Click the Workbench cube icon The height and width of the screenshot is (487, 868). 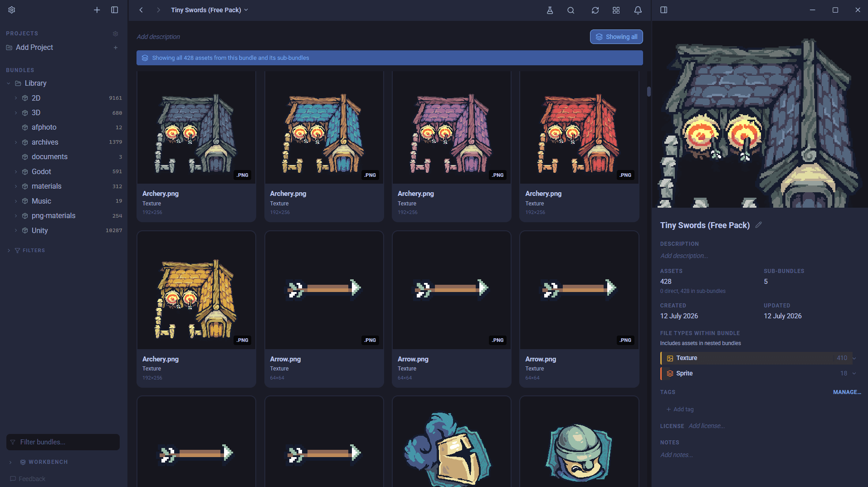(23, 462)
